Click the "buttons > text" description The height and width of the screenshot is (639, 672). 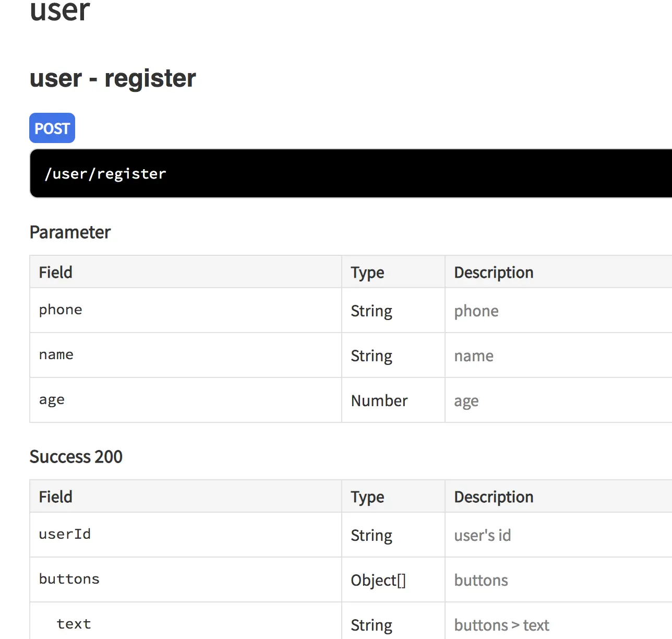(x=501, y=625)
